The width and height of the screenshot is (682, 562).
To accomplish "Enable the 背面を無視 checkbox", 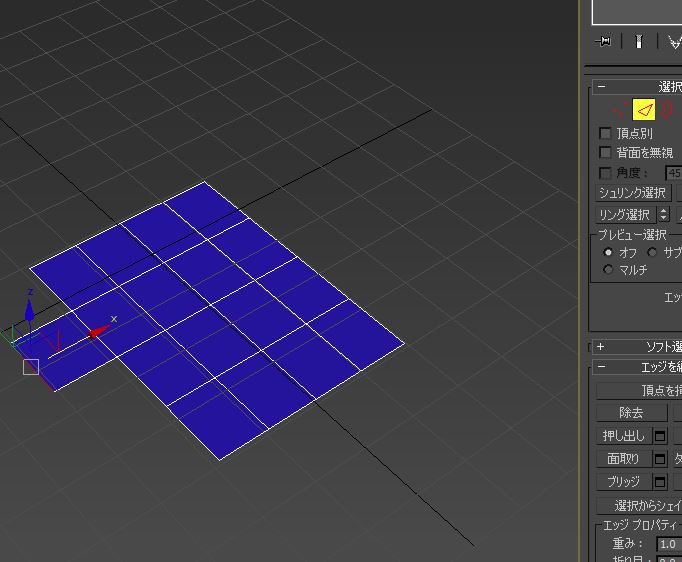I will point(605,152).
